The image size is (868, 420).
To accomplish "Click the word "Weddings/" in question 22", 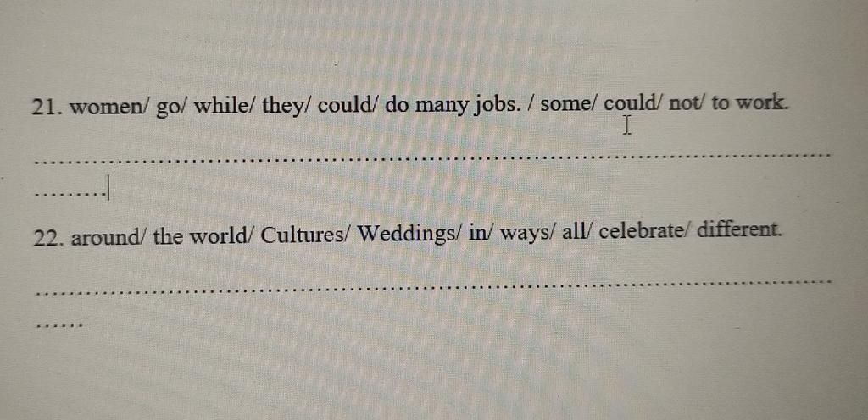I will coord(409,235).
